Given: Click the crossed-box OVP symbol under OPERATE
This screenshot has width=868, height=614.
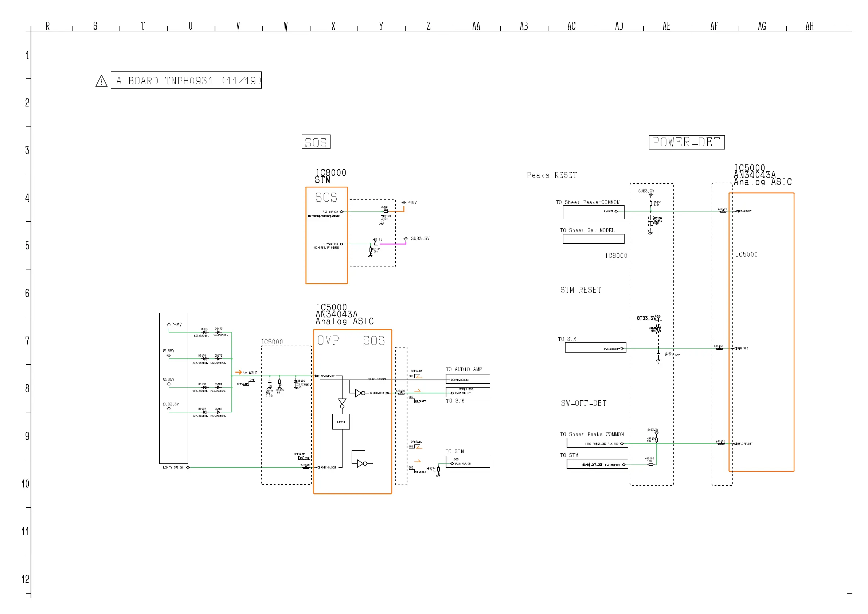Looking at the screenshot, I should (x=301, y=458).
